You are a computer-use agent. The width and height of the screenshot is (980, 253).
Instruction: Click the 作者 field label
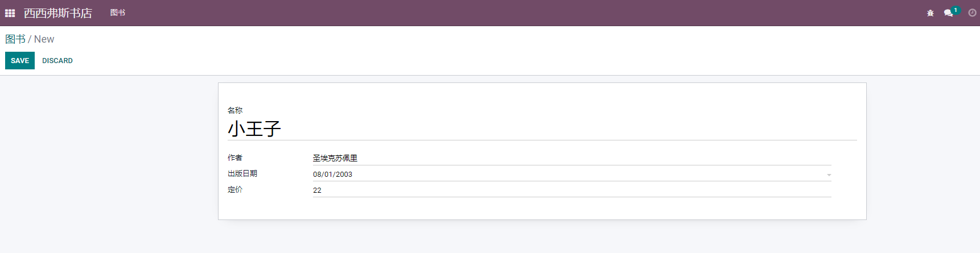pyautogui.click(x=235, y=157)
